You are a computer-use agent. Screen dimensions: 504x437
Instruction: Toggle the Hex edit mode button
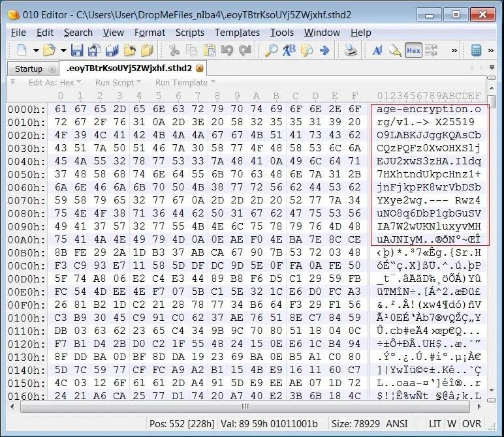(413, 50)
